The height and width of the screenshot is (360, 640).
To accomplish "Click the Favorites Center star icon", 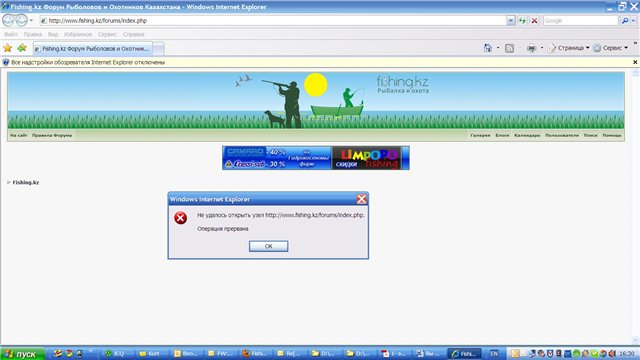I will [7, 48].
